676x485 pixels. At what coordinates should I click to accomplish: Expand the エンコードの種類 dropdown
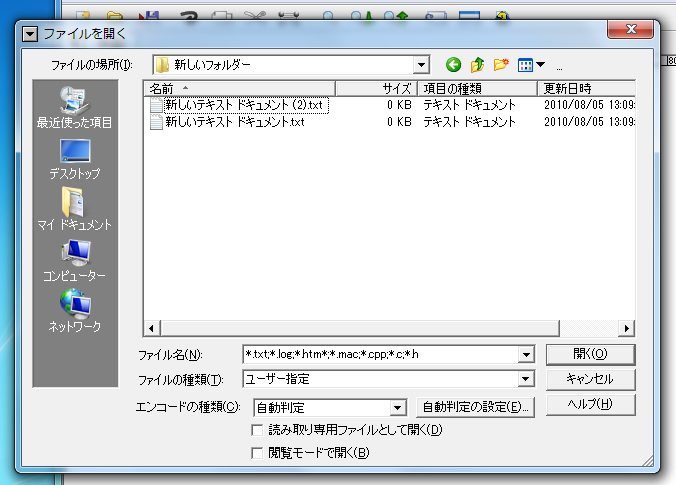click(x=397, y=407)
